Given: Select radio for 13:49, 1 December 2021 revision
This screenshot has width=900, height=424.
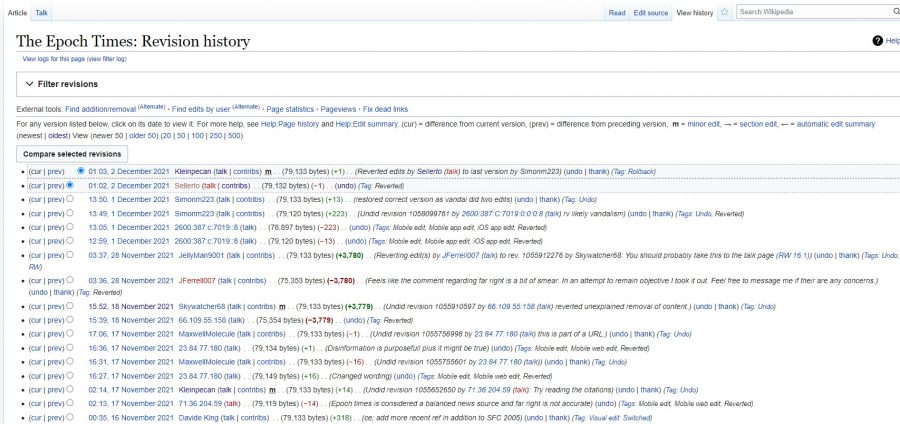Looking at the screenshot, I should [70, 213].
